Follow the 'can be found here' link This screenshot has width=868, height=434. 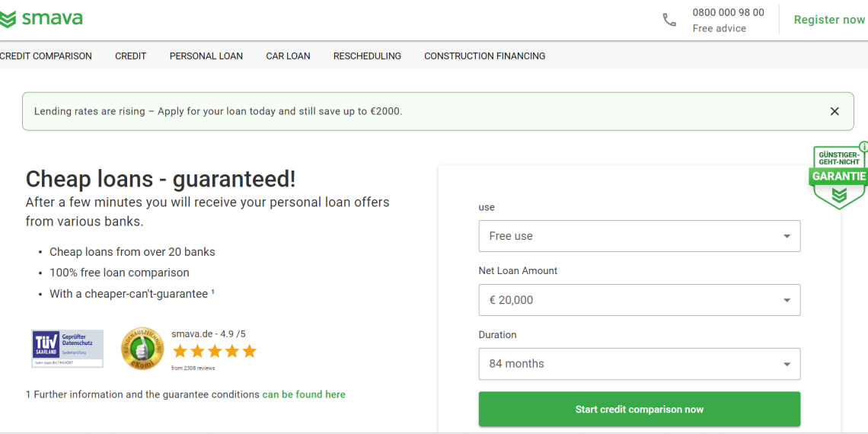pyautogui.click(x=304, y=394)
